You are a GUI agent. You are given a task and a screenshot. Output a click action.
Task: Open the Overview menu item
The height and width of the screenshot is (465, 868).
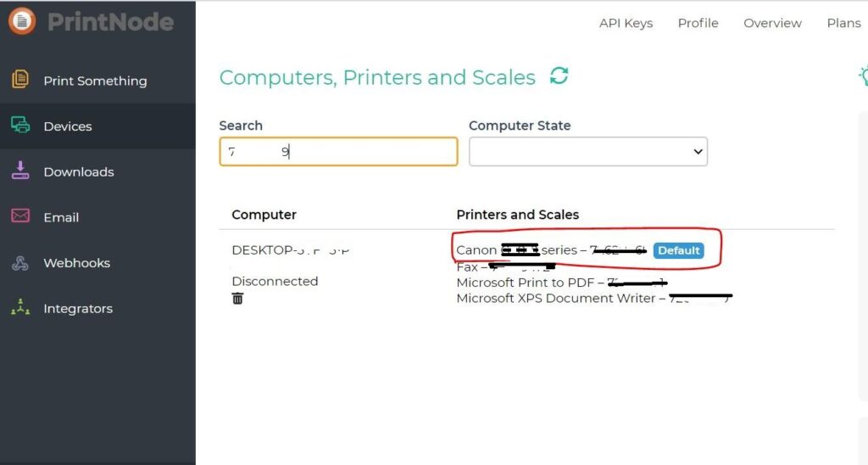click(x=772, y=23)
